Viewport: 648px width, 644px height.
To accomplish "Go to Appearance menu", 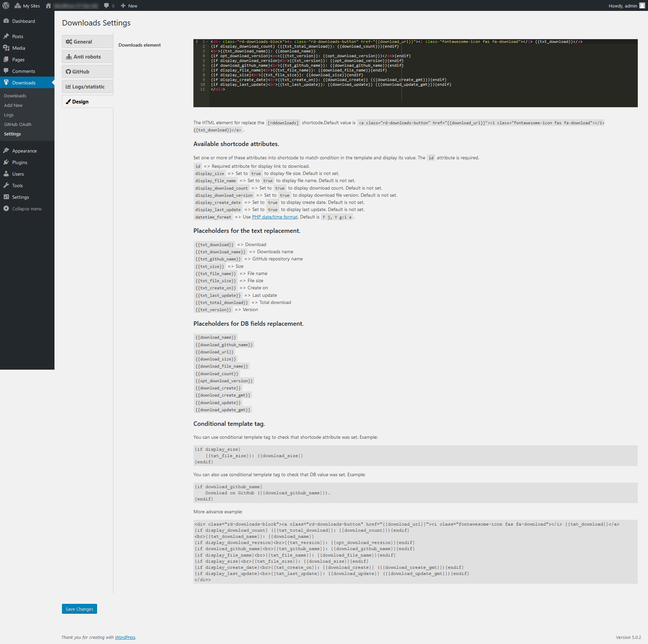I will pyautogui.click(x=27, y=151).
